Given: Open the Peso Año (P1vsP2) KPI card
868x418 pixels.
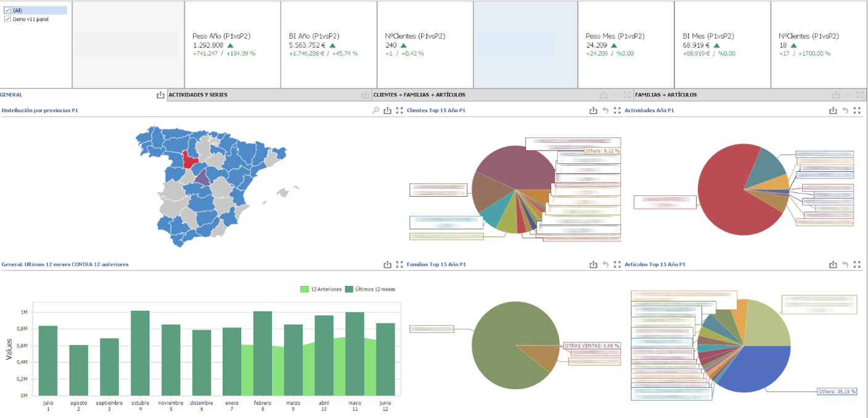Looking at the screenshot, I should tap(232, 44).
